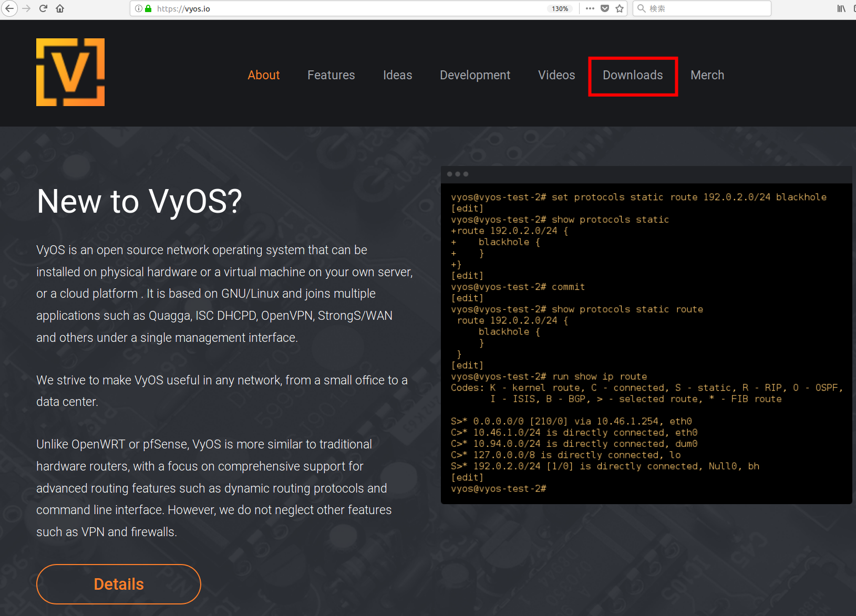Open the Development menu item
This screenshot has height=616, width=856.
click(x=475, y=75)
